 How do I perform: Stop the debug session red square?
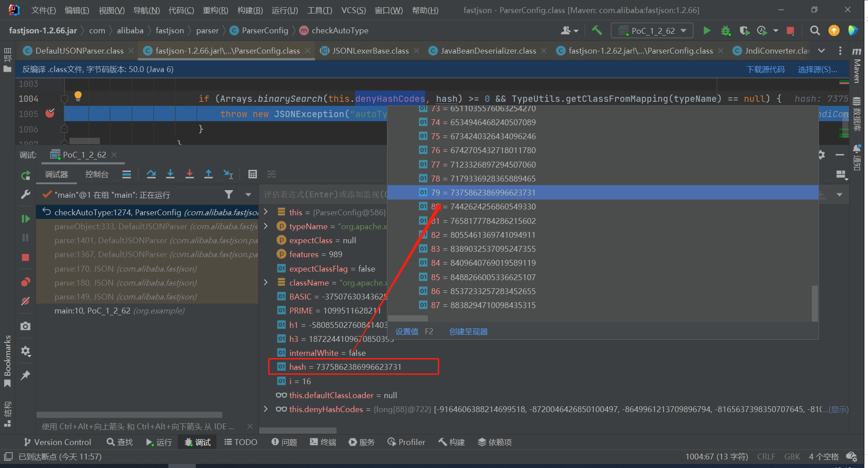click(x=26, y=257)
